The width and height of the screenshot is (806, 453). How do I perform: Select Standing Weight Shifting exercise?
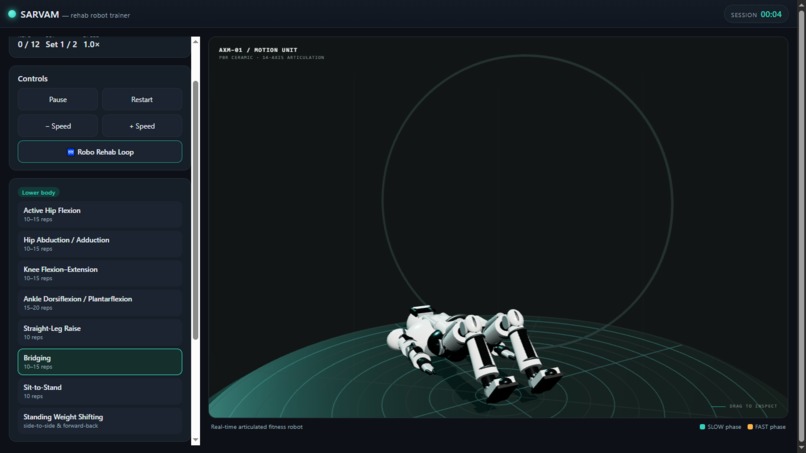[100, 421]
